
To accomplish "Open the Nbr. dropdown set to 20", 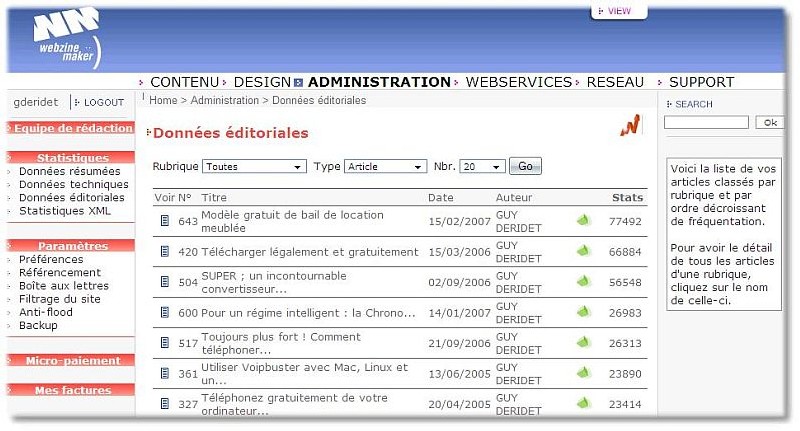I will click(x=482, y=167).
